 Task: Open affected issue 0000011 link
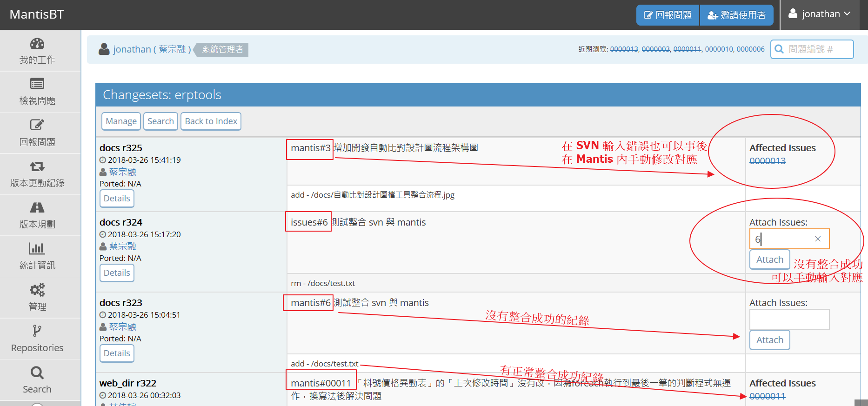coord(768,396)
